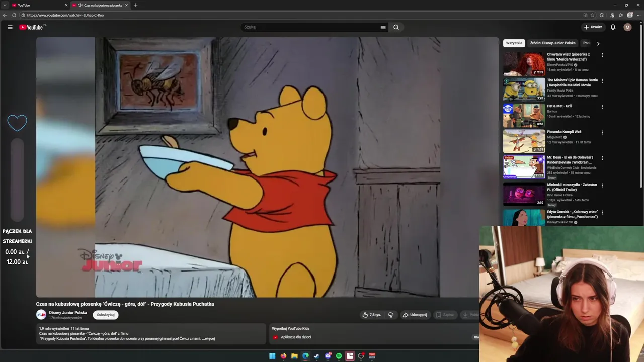Open the favorites list icon
This screenshot has height=362, width=644.
(621, 15)
